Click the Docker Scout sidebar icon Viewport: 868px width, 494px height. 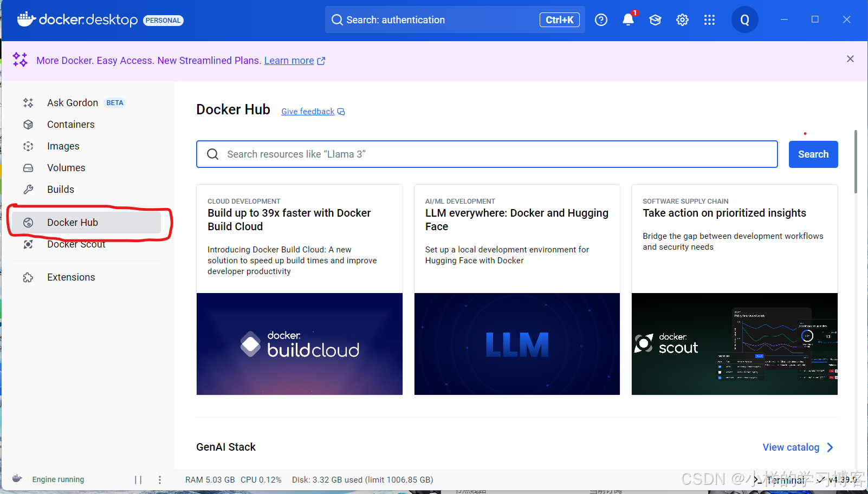click(28, 244)
